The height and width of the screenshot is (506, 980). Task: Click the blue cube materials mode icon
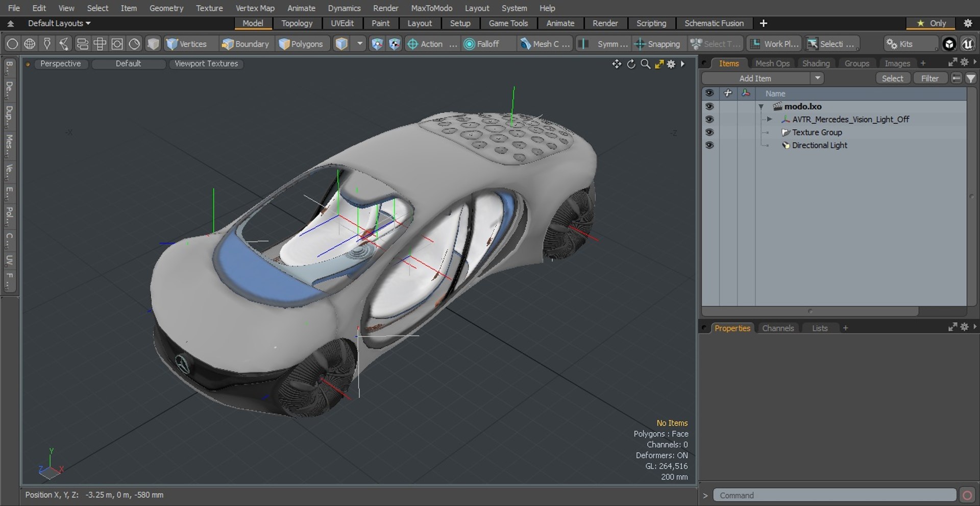(341, 44)
